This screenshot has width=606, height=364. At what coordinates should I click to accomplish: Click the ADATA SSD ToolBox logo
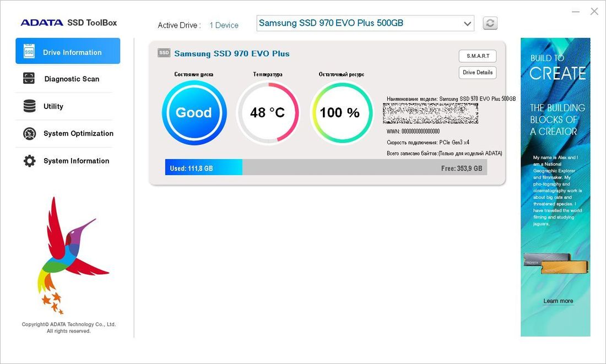click(69, 23)
